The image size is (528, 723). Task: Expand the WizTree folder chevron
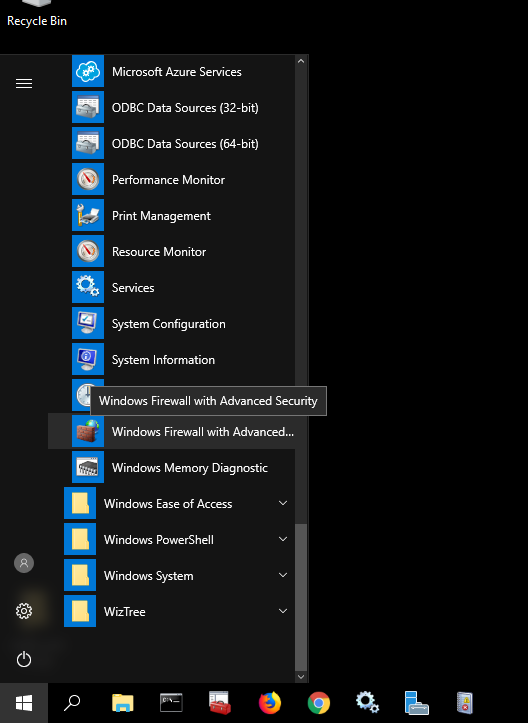click(283, 611)
